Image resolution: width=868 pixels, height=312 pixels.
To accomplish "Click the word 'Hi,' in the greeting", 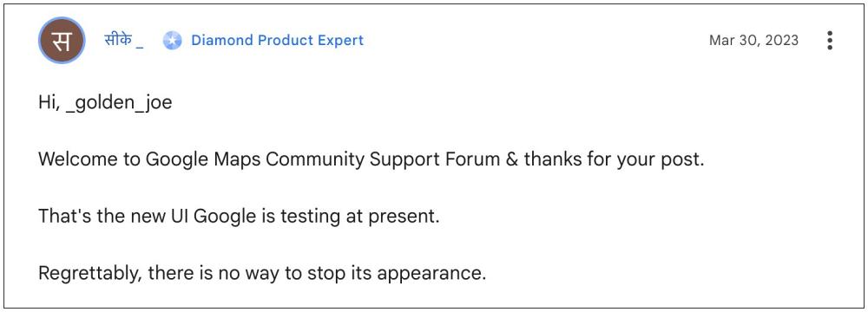I will (x=49, y=103).
